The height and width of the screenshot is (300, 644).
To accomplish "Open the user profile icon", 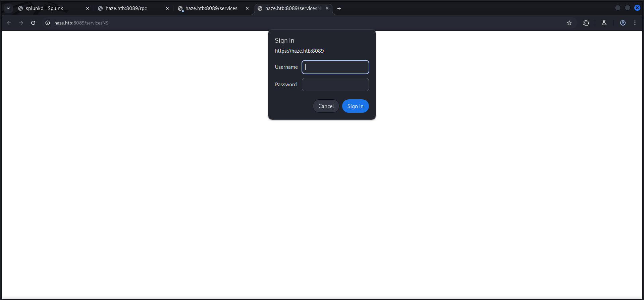I will point(623,23).
